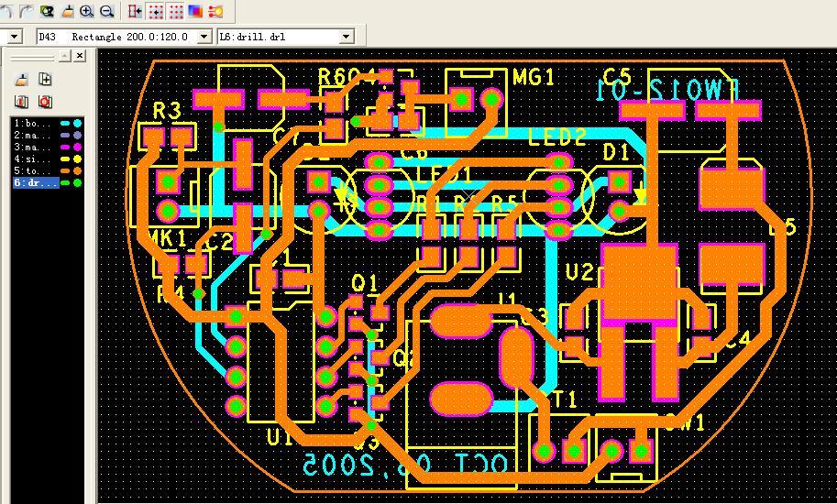This screenshot has width=837, height=504.
Task: Click cyan round swatch for layer 1
Action: tap(77, 123)
